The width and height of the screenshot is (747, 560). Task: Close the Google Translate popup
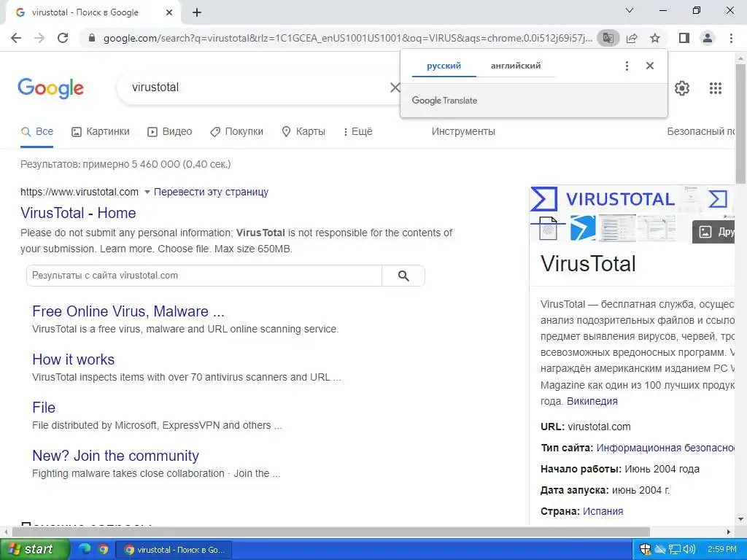tap(650, 66)
